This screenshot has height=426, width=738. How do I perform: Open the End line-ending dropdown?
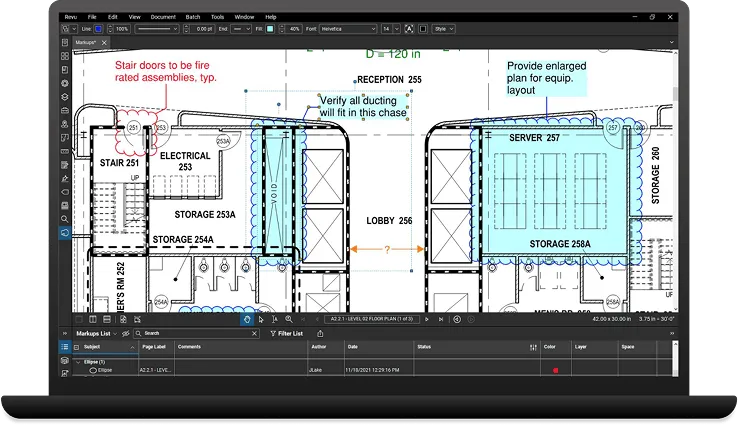coord(241,29)
